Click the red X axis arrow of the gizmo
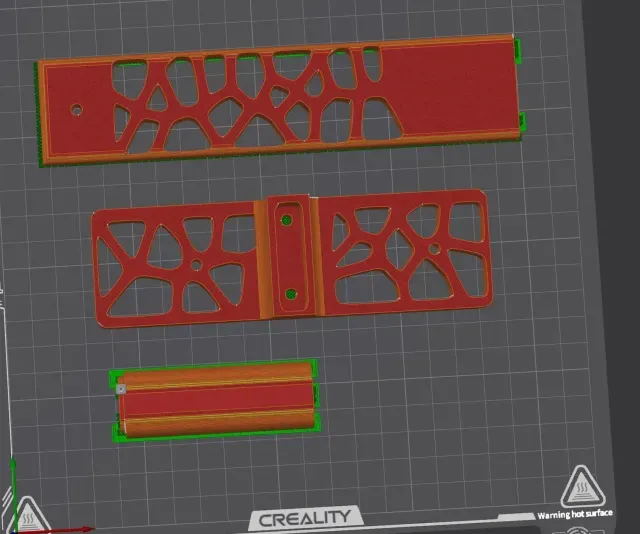Image resolution: width=640 pixels, height=534 pixels. (55, 530)
